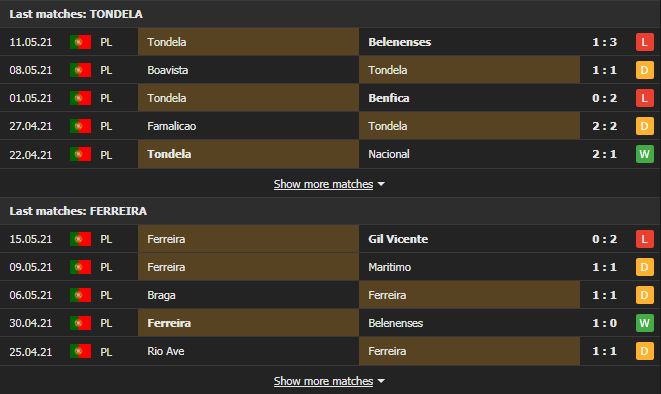The image size is (661, 394).
Task: Click the dropdown arrow beside Tondela's Show more matches
Action: [381, 184]
